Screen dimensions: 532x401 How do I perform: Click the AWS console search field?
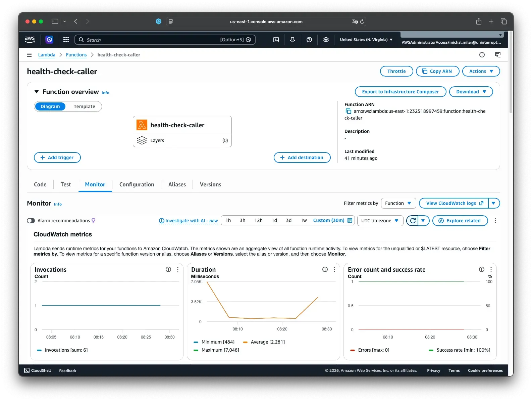[165, 40]
